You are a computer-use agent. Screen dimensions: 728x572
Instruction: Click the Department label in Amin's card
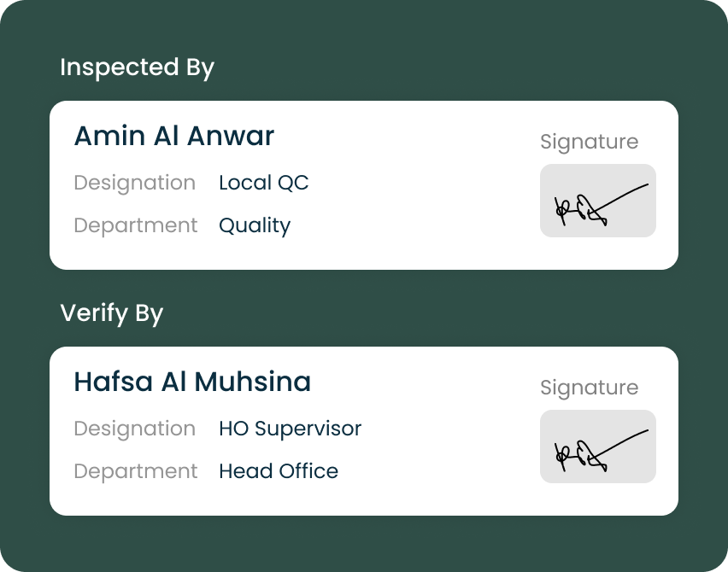point(135,225)
